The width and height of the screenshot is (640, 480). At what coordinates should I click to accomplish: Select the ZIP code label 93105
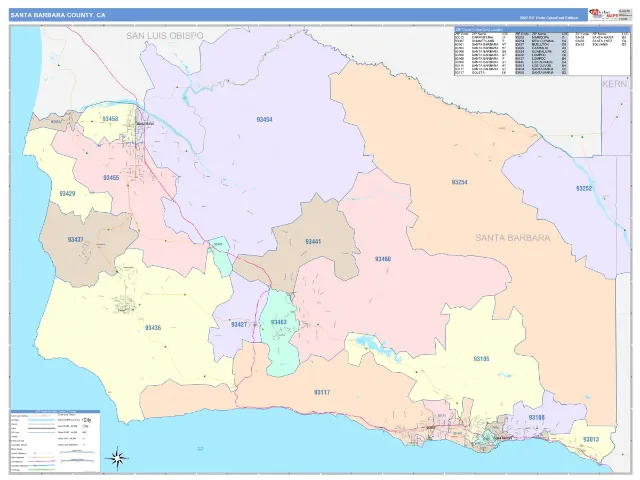(x=481, y=359)
